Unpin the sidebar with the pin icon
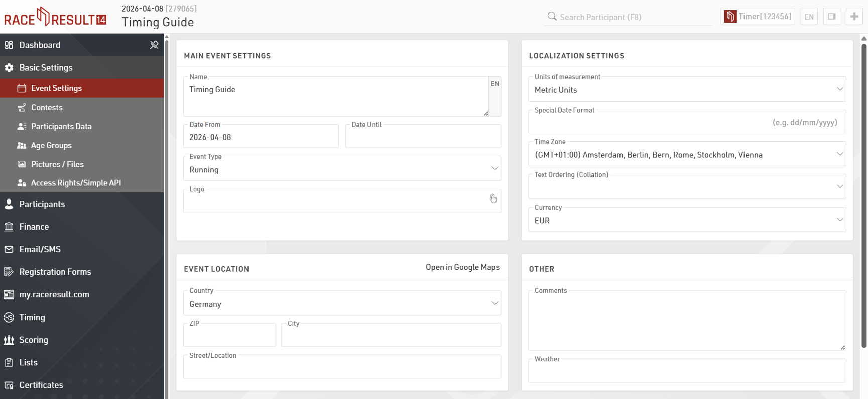The image size is (868, 399). click(x=154, y=45)
